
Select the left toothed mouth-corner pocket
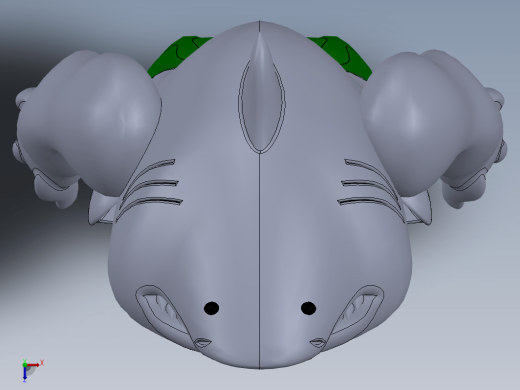click(x=162, y=309)
